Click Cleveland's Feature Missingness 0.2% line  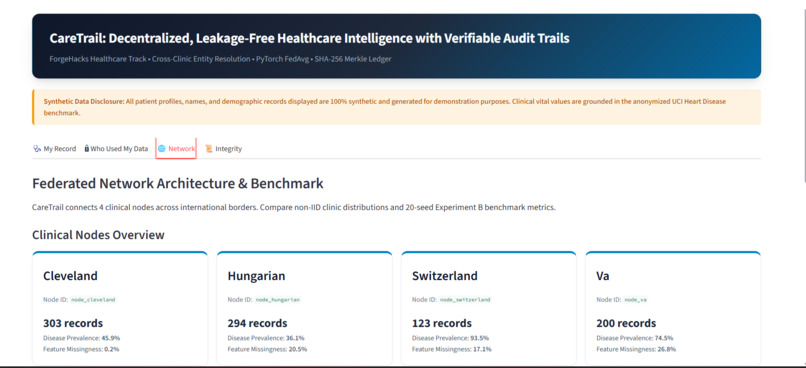pos(81,349)
